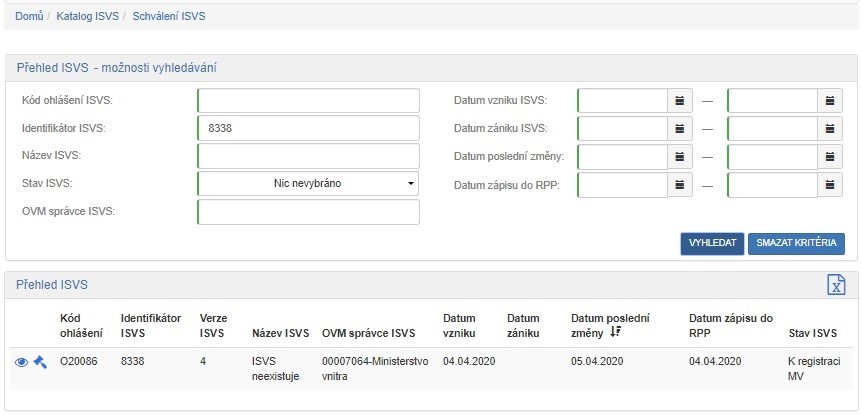The image size is (861, 414).
Task: Open calendar for Datum zániku ISVS start date
Action: pyautogui.click(x=680, y=129)
